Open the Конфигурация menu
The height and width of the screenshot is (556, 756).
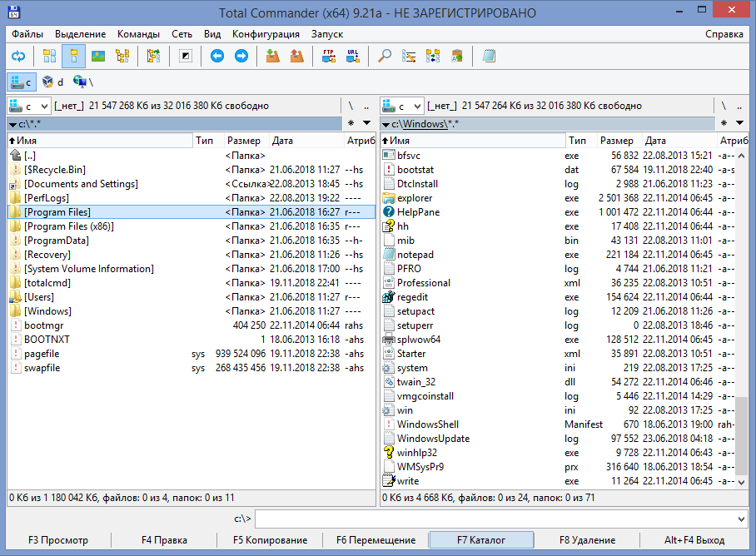(x=266, y=34)
